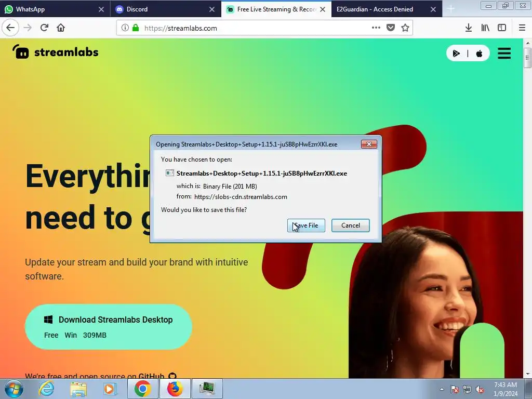Click Download Streamlabs Desktop button
The image size is (532, 399).
click(x=109, y=327)
